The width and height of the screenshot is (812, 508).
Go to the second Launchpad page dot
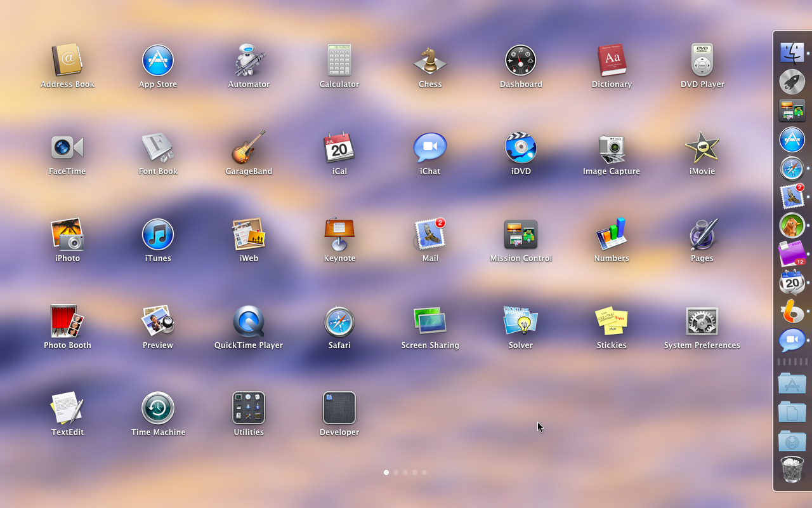coord(396,472)
